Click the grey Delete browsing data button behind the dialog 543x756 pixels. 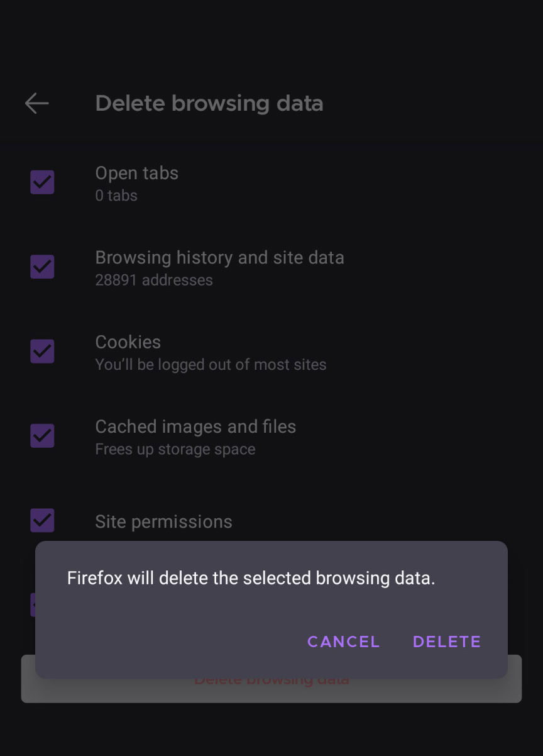[x=271, y=691]
